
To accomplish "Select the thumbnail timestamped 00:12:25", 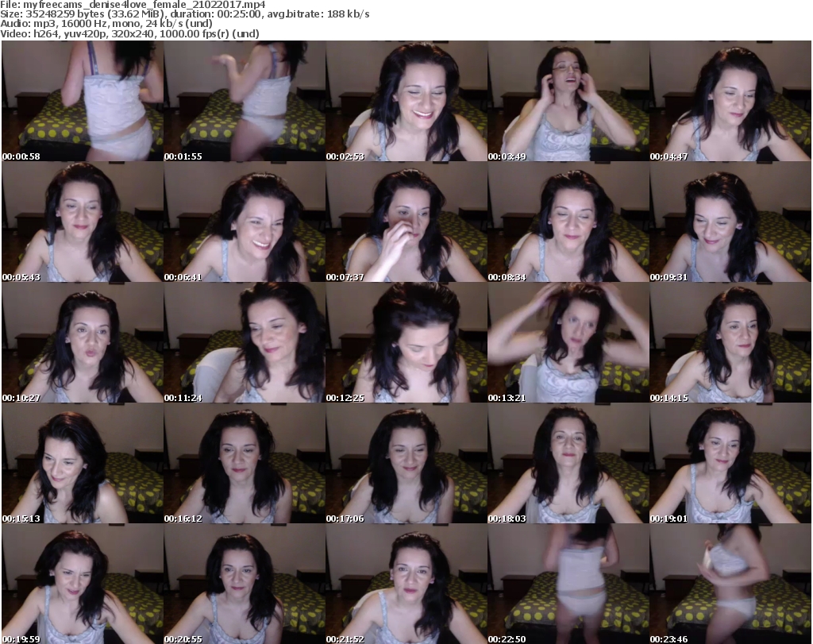I will coord(406,342).
